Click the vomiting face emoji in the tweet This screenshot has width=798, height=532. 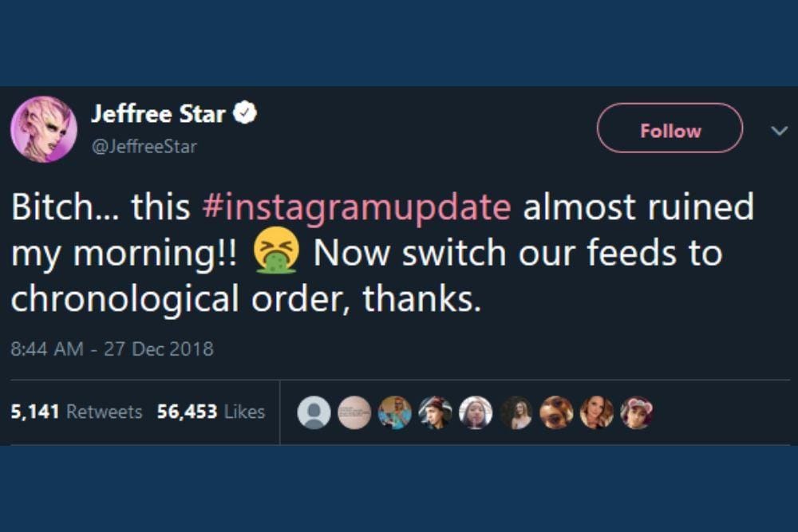[276, 254]
